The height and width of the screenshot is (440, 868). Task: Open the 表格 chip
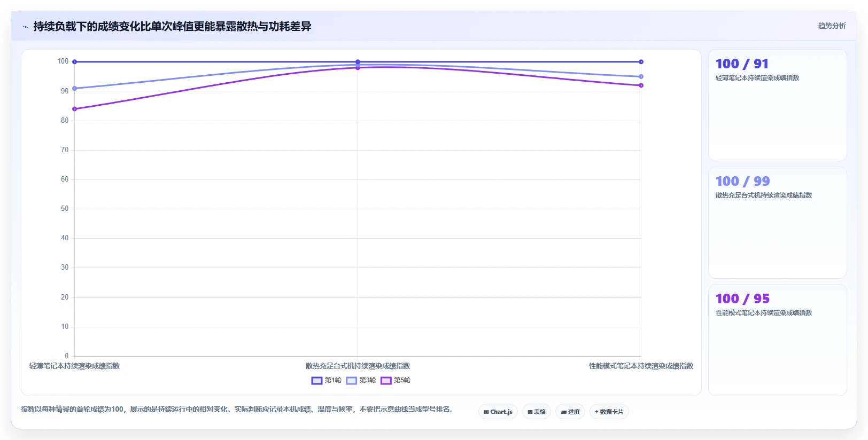pyautogui.click(x=537, y=412)
